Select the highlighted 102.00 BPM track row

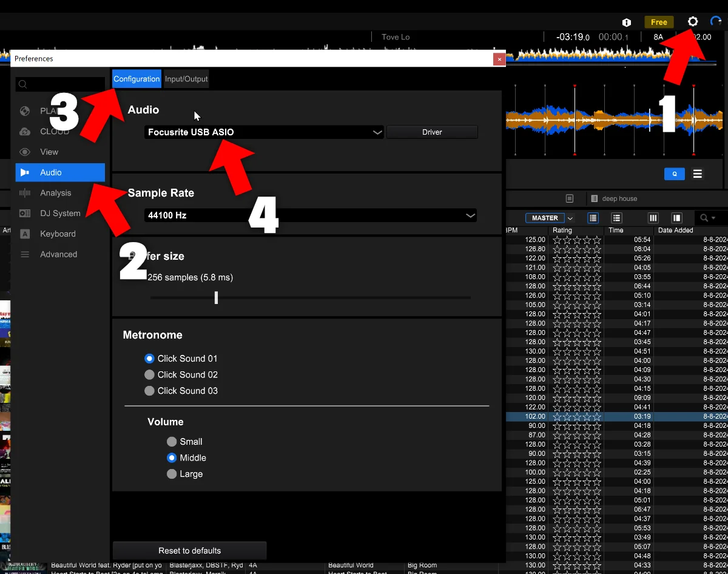point(616,417)
